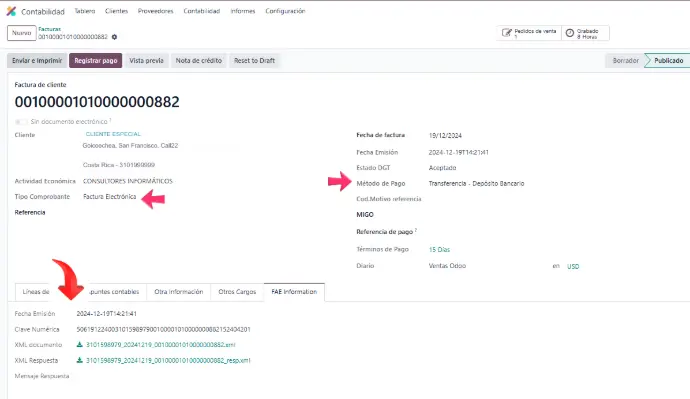Download the XML documento .xml file link

click(161, 345)
